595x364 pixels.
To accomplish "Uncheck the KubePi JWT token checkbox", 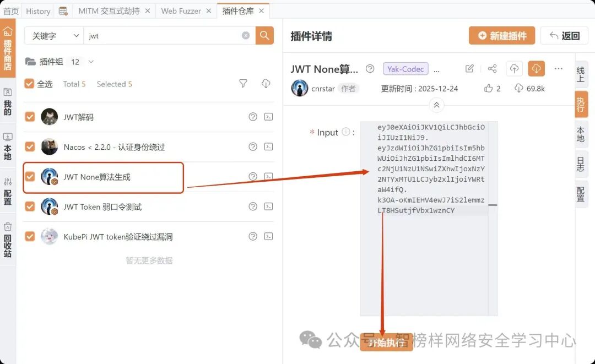I will [x=30, y=237].
